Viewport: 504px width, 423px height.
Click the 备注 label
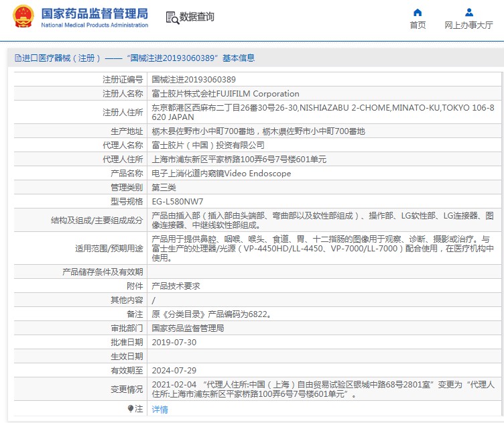click(135, 314)
